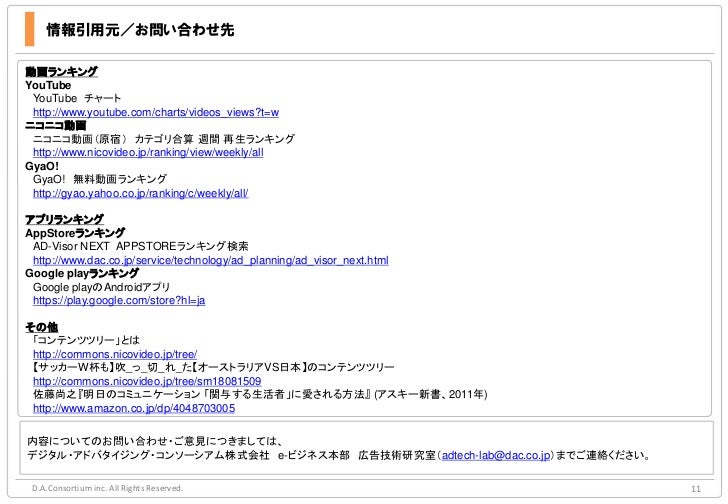Viewport: 728px width, 504px height.
Task: Click the text YouTube チャート
Action: (77, 98)
